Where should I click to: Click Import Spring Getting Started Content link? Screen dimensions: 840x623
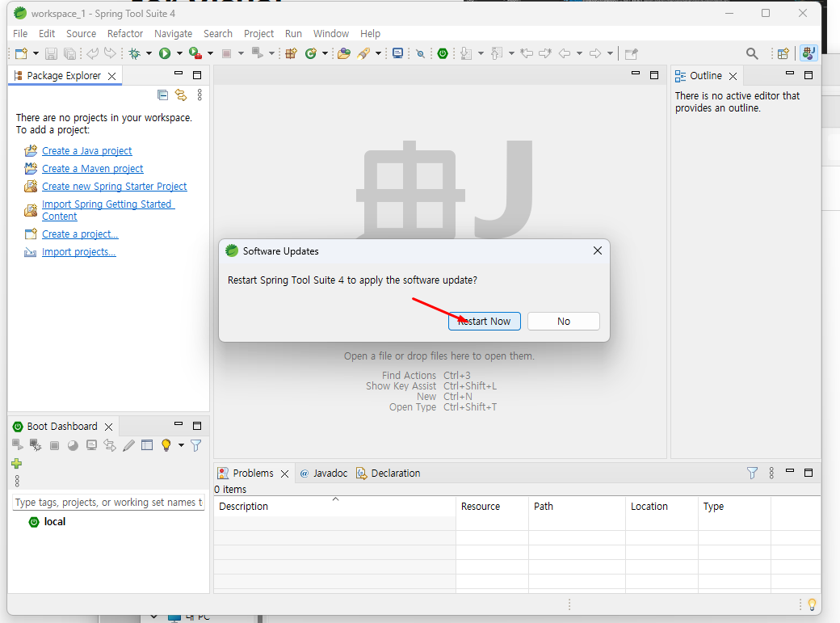108,210
